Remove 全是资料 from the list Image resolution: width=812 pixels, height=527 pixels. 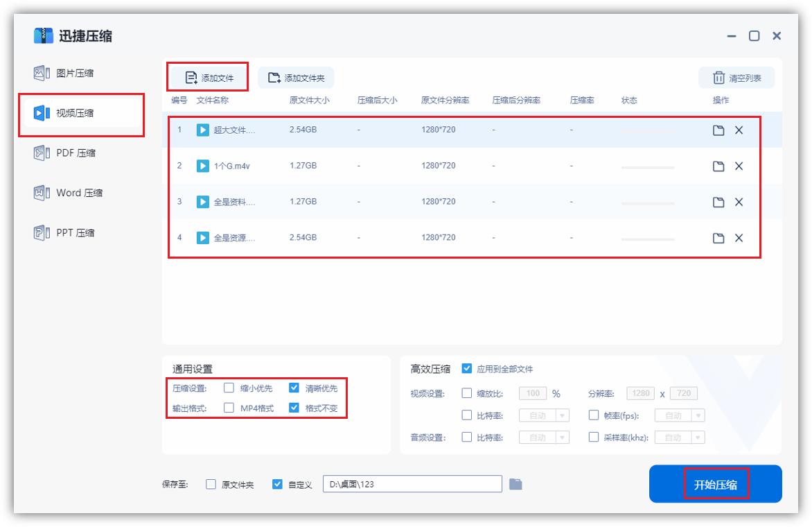coord(739,202)
